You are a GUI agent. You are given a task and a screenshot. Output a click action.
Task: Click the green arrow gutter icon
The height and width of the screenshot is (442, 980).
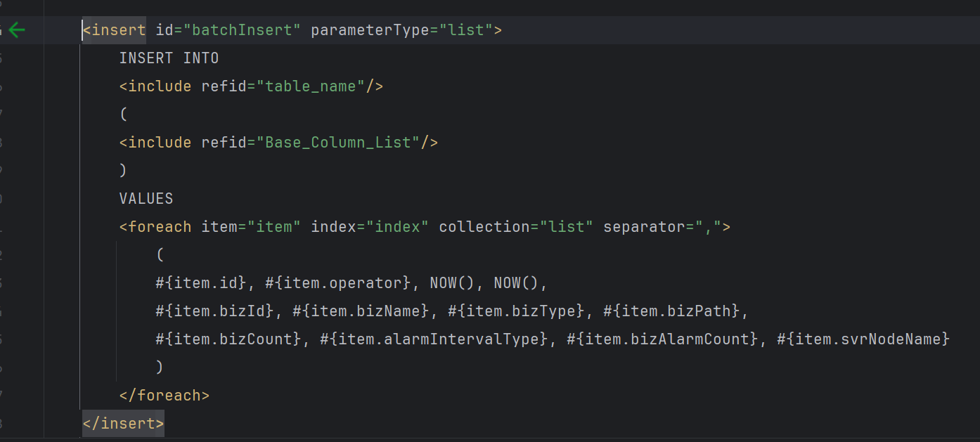[x=17, y=30]
